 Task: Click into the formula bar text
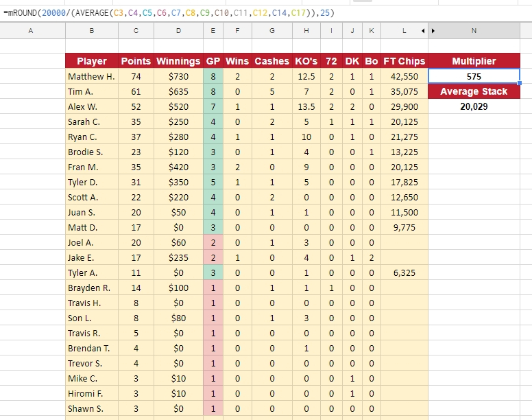(169, 13)
